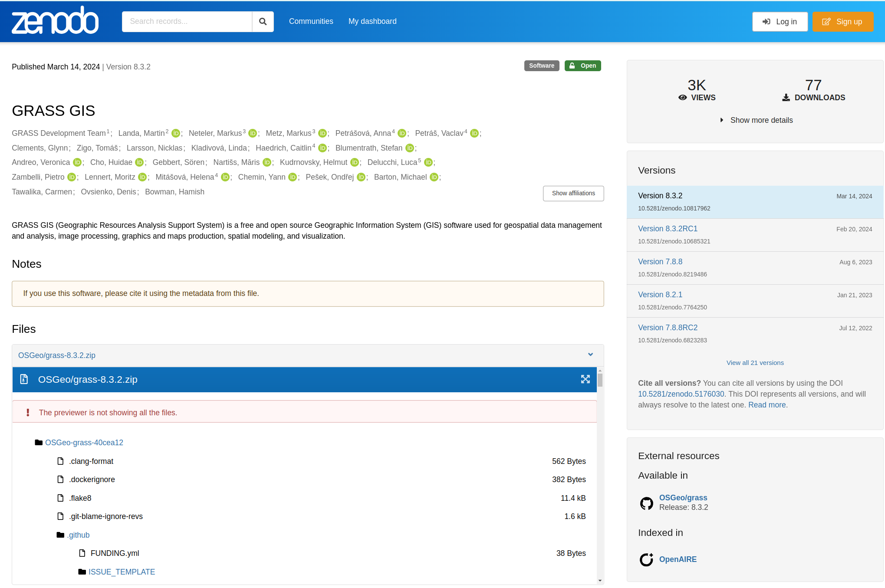Open Version 8.3.2RC1 link
885x588 pixels.
coord(668,229)
